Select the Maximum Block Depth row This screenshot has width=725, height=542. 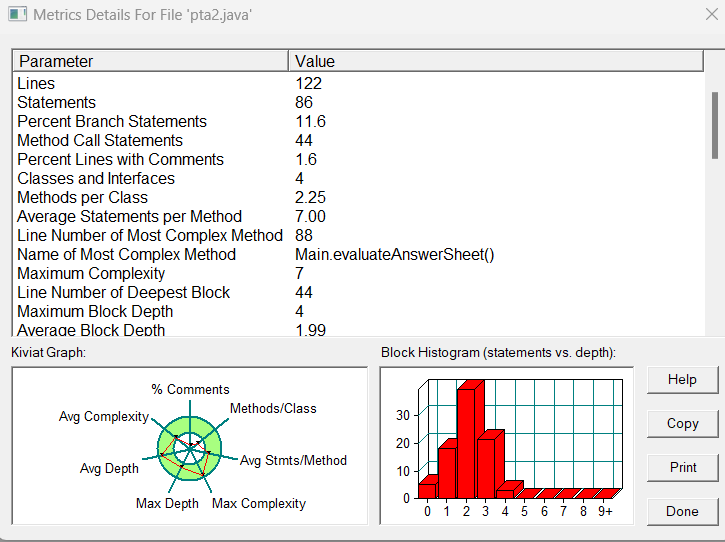click(x=358, y=311)
